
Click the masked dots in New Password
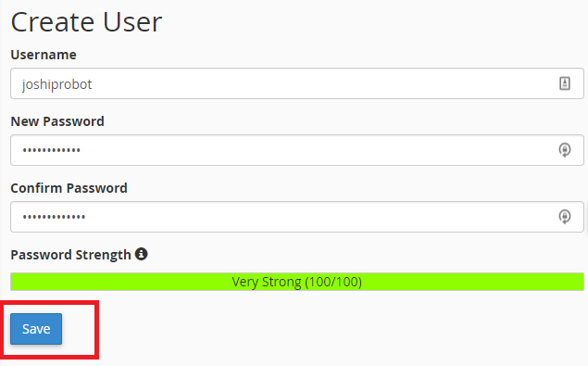pos(51,150)
